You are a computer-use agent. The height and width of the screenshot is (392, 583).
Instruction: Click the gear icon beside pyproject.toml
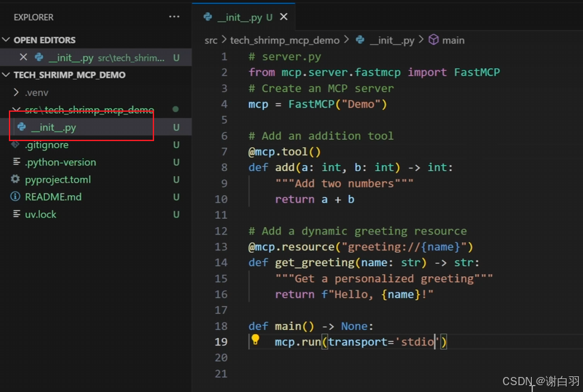click(15, 179)
